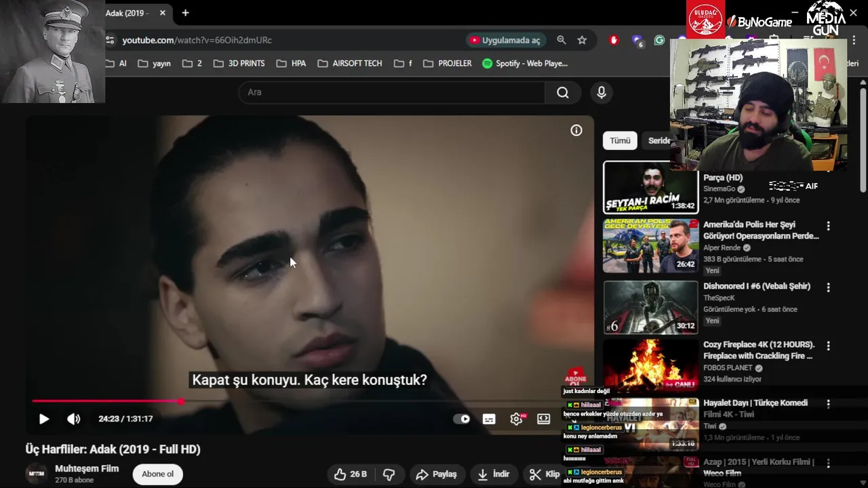Open the PROJELER bookmarks folder
The width and height of the screenshot is (868, 488).
(x=447, y=64)
